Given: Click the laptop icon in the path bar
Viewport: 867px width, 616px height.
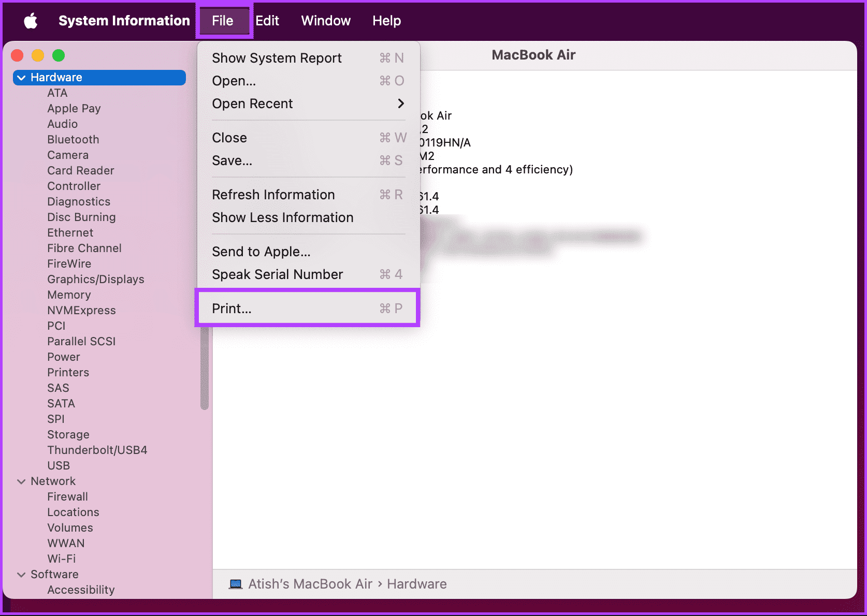Looking at the screenshot, I should point(236,584).
